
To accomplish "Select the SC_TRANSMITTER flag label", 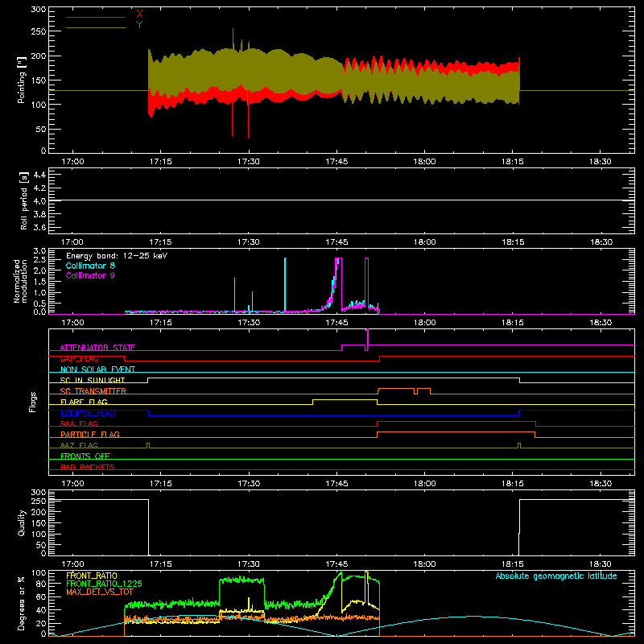I will tap(93, 391).
